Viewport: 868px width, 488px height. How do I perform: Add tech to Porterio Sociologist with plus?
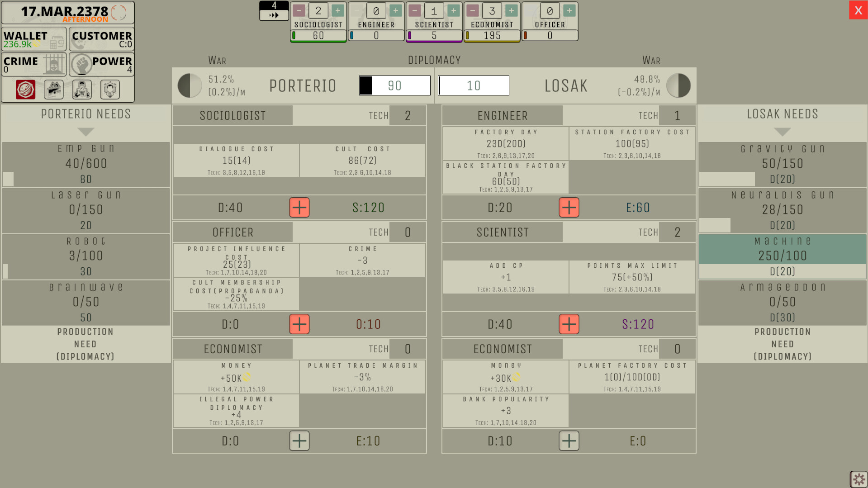point(299,208)
